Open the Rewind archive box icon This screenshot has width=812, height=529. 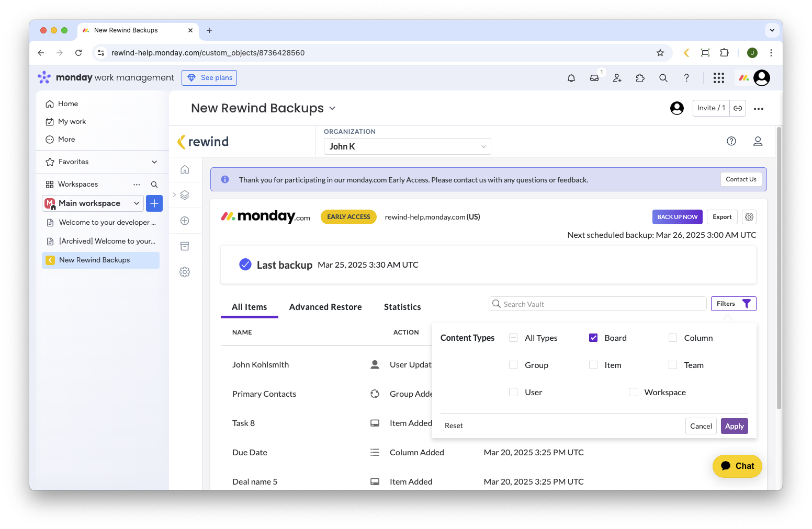[185, 246]
